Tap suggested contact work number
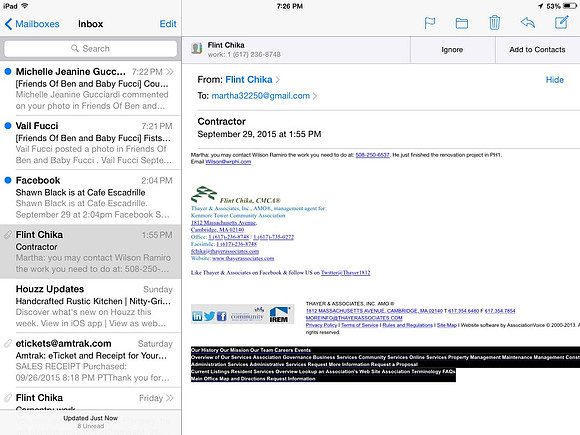Screen dimensions: 580x435 click(x=254, y=54)
